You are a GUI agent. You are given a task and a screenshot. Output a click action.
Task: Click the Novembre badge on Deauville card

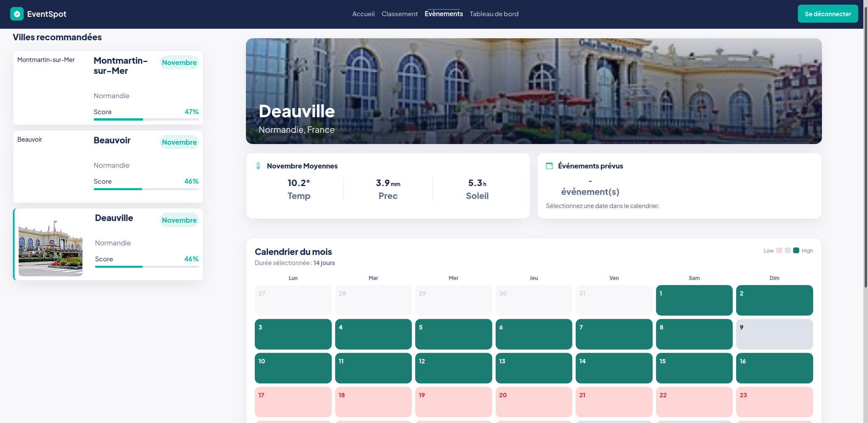(x=179, y=220)
